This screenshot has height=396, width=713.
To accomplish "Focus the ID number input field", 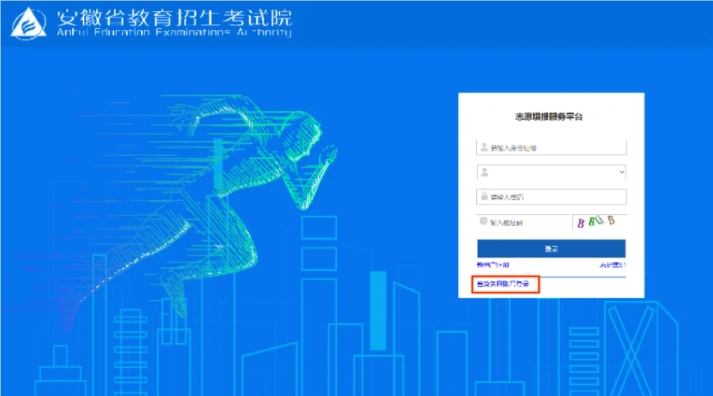I will point(551,147).
